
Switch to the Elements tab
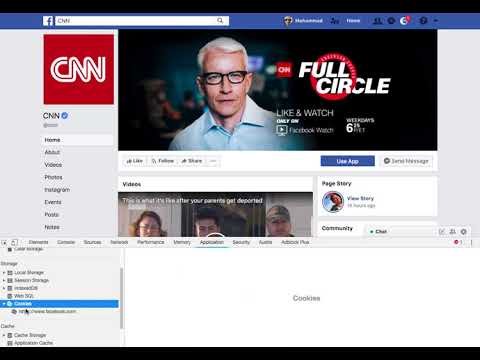click(x=38, y=242)
